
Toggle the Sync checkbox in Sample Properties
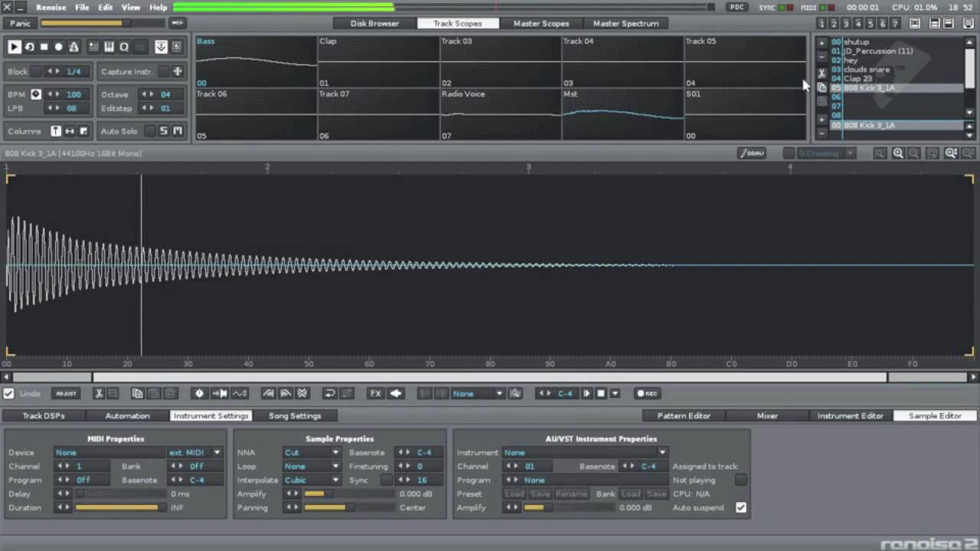coord(387,480)
